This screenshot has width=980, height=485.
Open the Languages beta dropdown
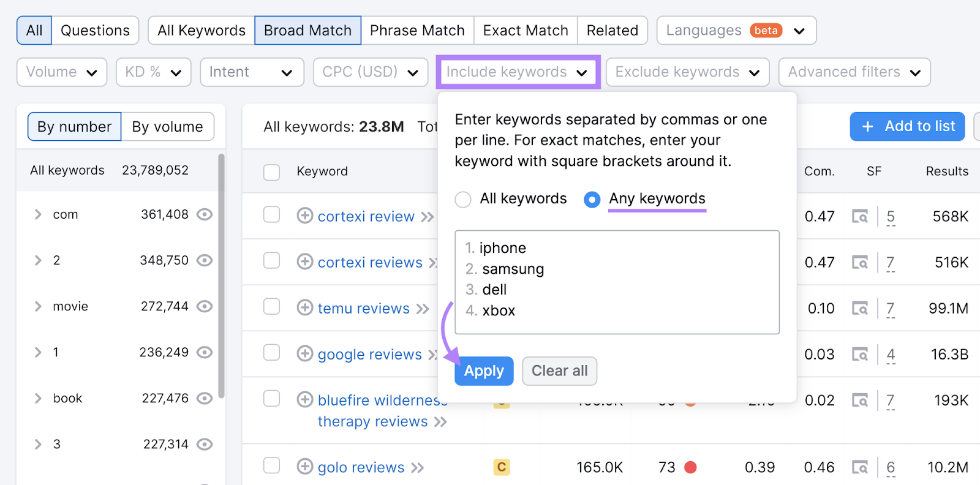(x=736, y=30)
